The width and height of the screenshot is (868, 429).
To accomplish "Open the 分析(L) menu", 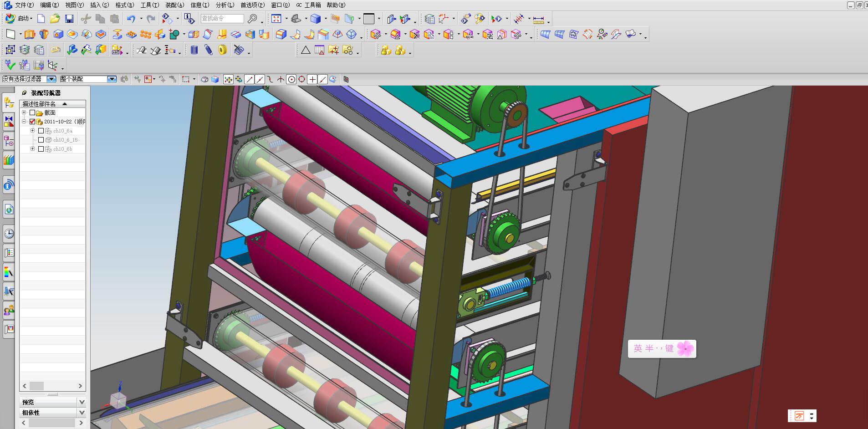I will (x=225, y=5).
